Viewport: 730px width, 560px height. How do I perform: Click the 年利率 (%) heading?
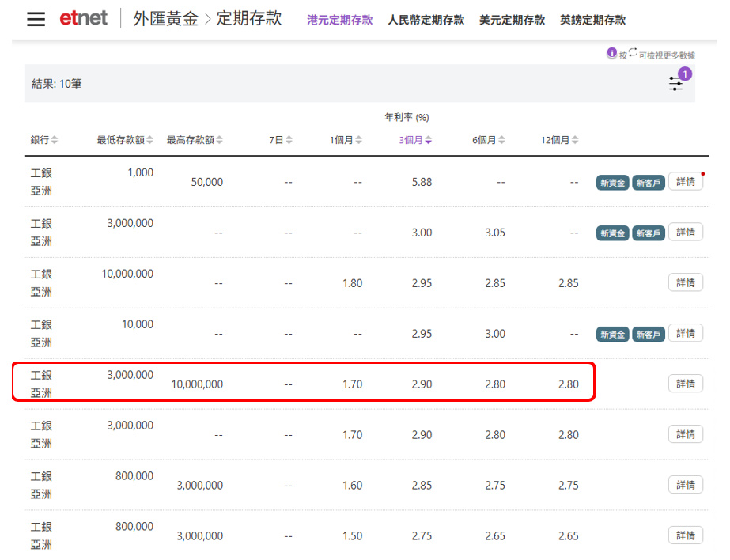pyautogui.click(x=407, y=117)
